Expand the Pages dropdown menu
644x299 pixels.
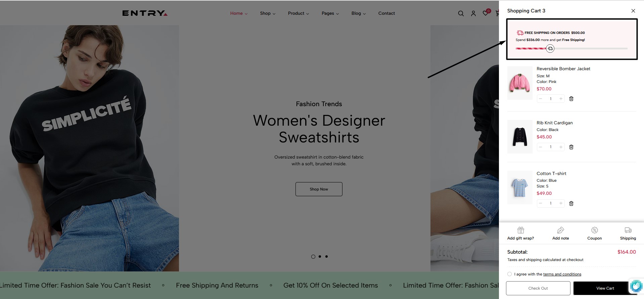[x=330, y=13]
